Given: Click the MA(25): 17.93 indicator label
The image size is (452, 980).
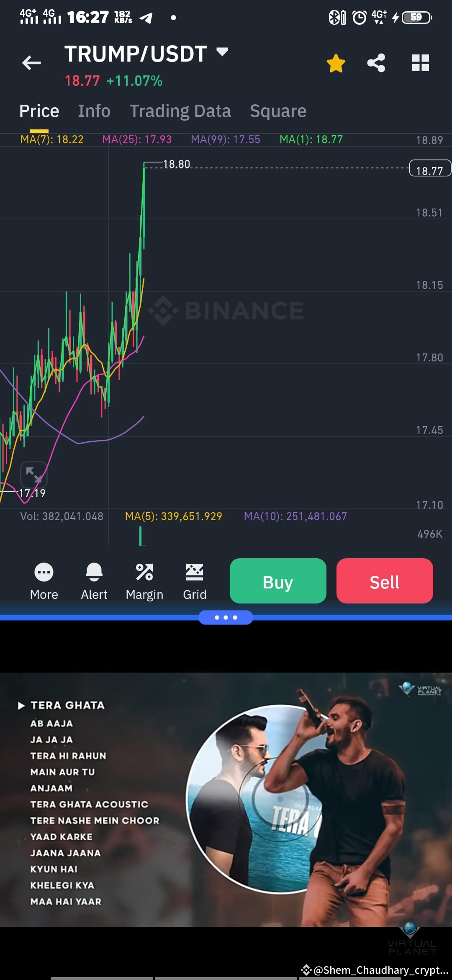Looking at the screenshot, I should click(x=137, y=139).
